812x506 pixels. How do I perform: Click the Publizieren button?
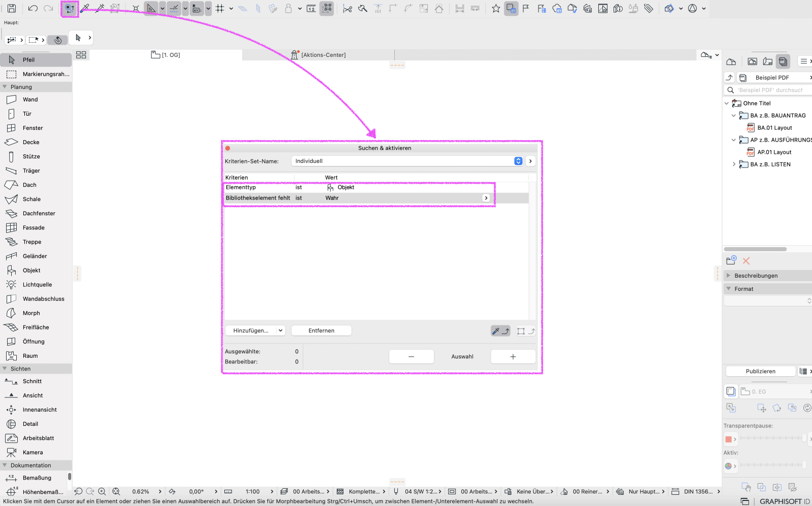pos(760,371)
